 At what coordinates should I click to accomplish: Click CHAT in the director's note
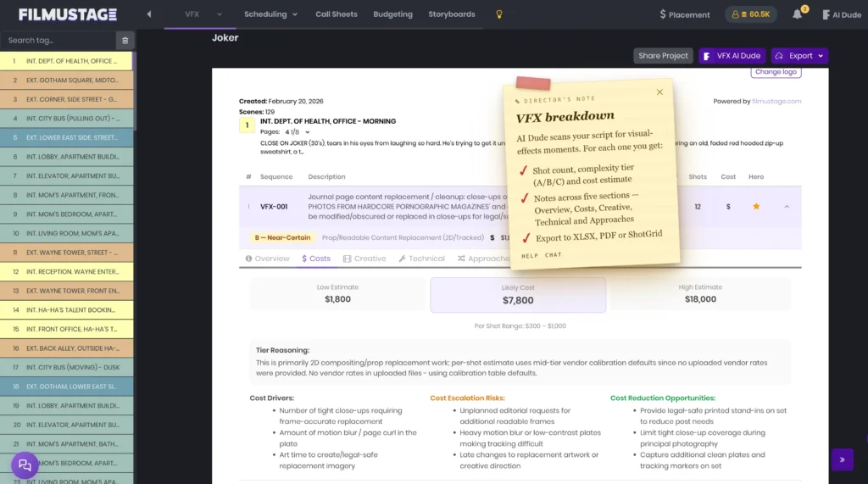[553, 255]
